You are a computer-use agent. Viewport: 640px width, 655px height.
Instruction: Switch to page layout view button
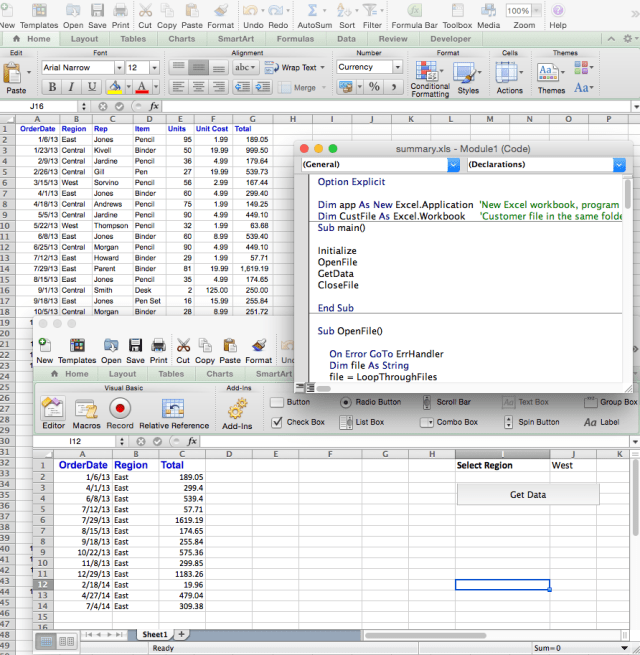click(x=66, y=641)
